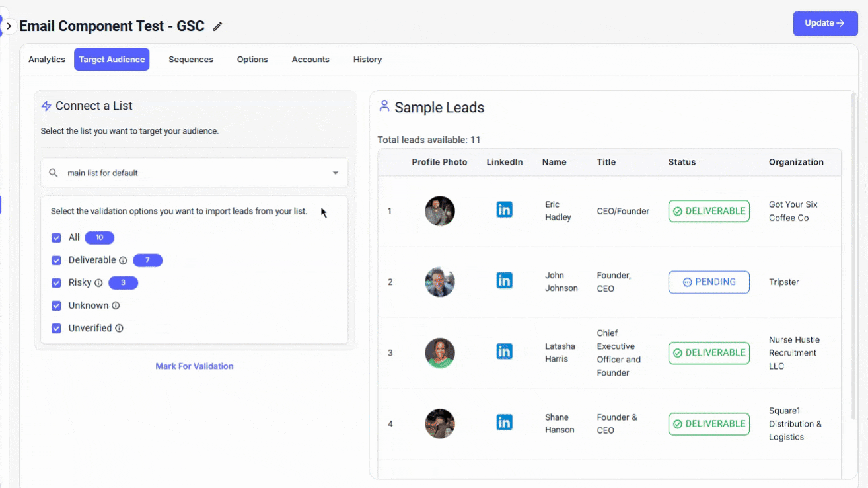868x488 pixels.
Task: Toggle the Deliverable checkbox
Action: (x=56, y=261)
